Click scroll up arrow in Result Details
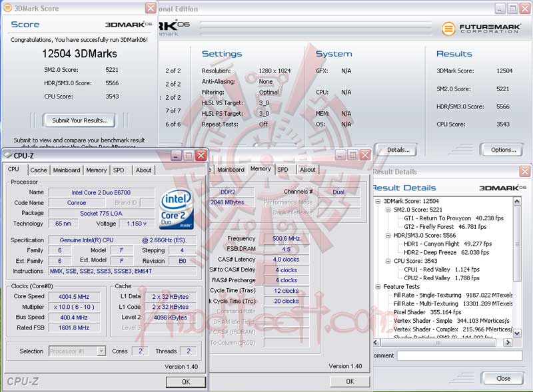 tap(517, 201)
